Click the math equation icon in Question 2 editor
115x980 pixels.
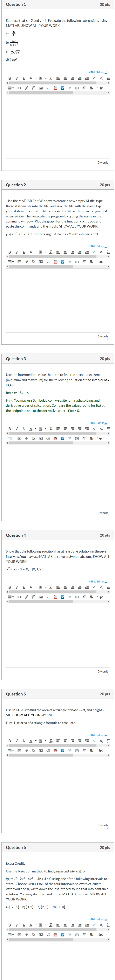click(x=48, y=262)
